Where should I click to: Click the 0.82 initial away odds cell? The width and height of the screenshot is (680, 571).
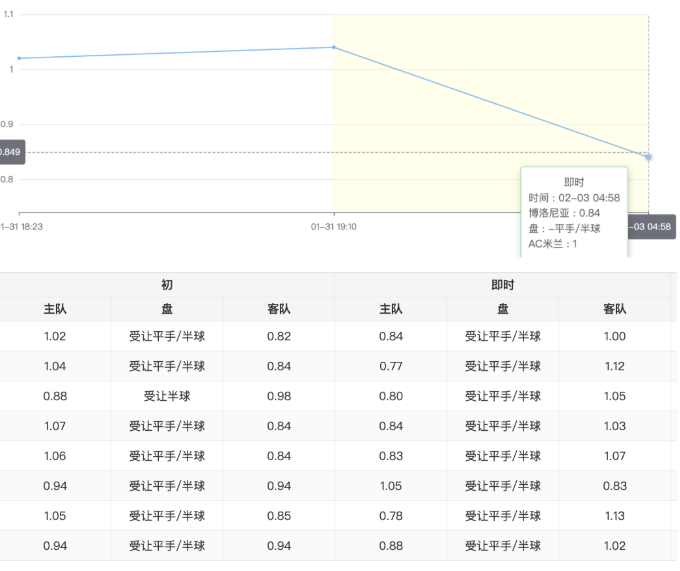point(279,336)
